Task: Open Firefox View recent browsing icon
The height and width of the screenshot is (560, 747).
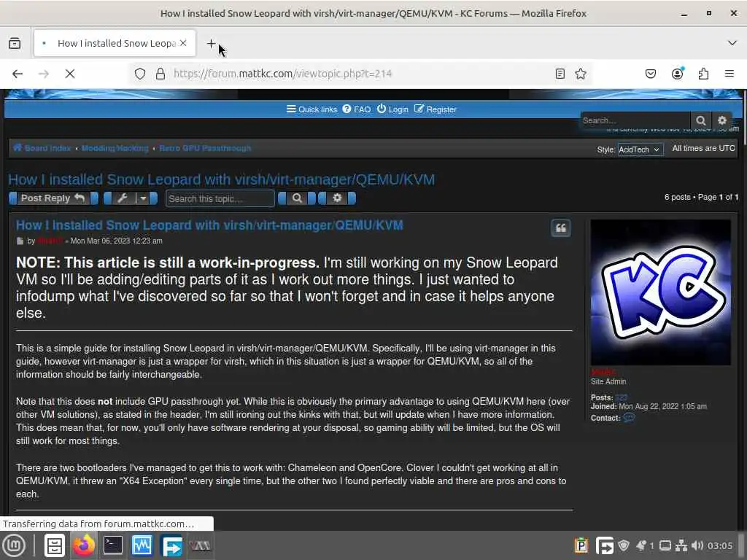Action: (15, 43)
